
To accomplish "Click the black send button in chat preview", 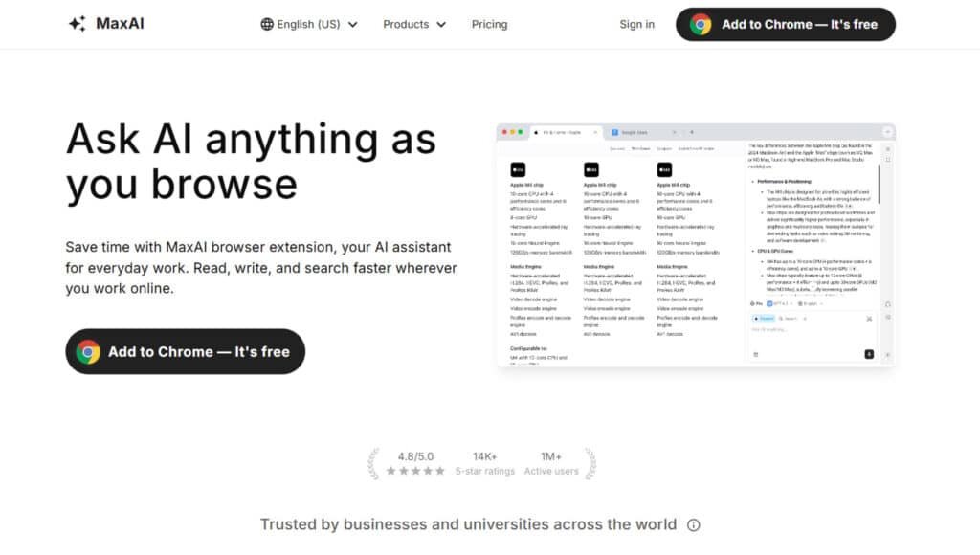I will [869, 354].
